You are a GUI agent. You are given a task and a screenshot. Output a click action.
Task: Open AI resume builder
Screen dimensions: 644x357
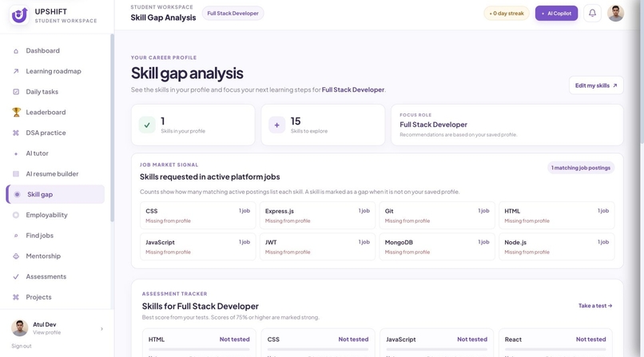(55, 174)
